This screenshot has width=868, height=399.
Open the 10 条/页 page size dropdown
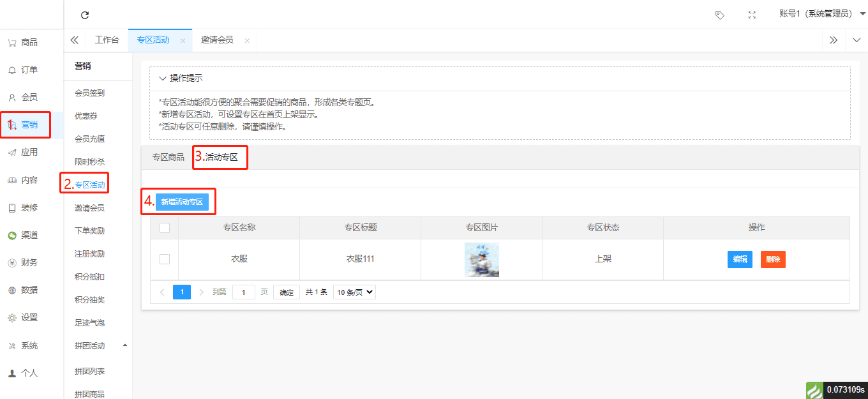354,292
